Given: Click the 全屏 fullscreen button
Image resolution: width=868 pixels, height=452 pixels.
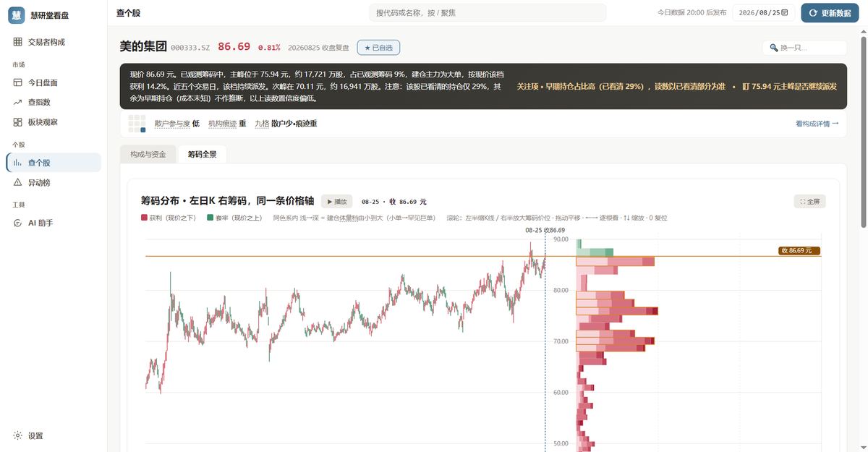Looking at the screenshot, I should tap(809, 202).
